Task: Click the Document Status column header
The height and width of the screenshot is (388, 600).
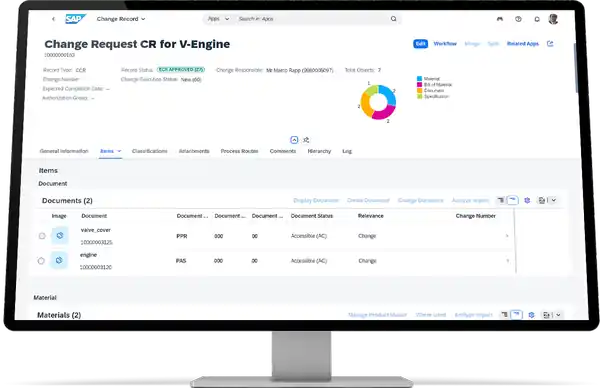Action: pyautogui.click(x=312, y=216)
